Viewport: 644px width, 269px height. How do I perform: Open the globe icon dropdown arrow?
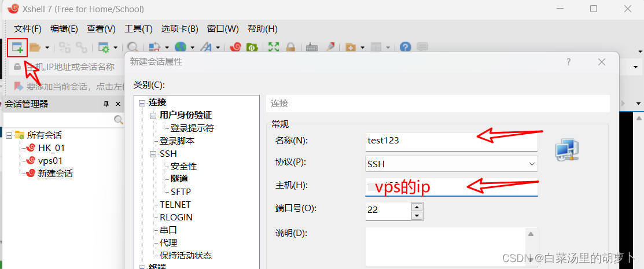(x=192, y=48)
